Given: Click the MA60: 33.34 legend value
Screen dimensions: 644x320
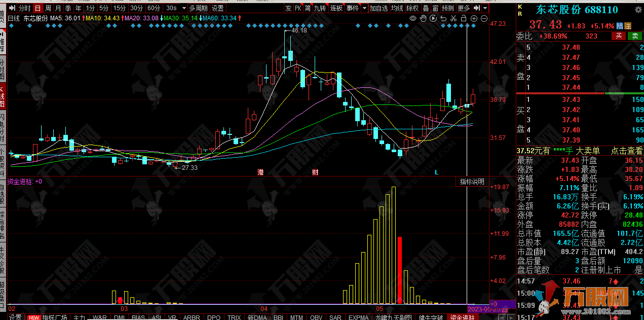Looking at the screenshot, I should click(219, 18).
